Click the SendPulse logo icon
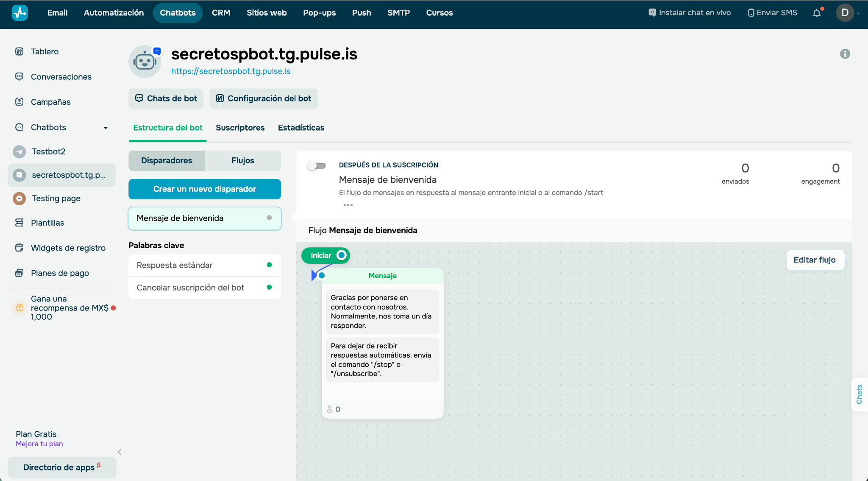Image resolution: width=868 pixels, height=481 pixels. [x=19, y=13]
